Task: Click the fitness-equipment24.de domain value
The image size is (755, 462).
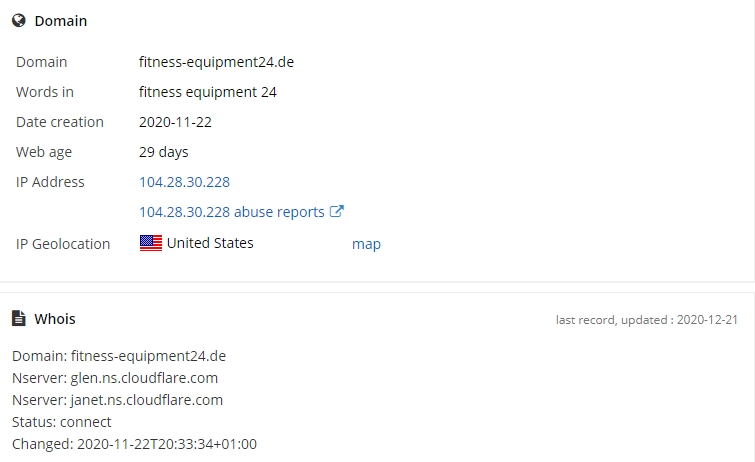Action: pos(216,62)
